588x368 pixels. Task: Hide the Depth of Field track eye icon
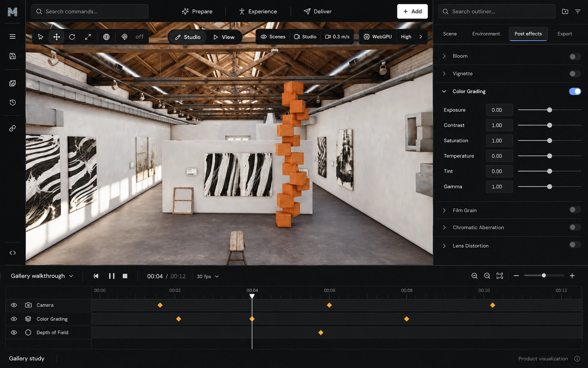[14, 333]
